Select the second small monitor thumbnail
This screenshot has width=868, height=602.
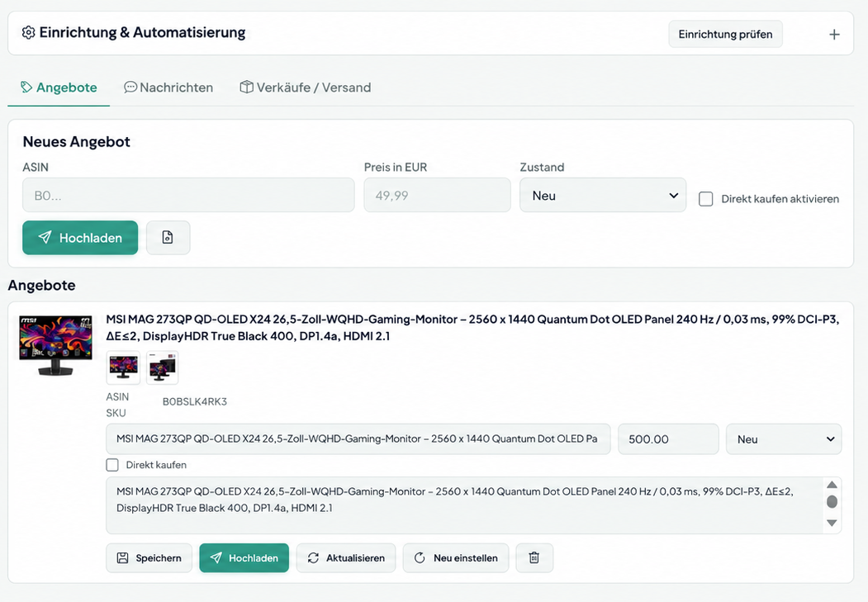[162, 367]
